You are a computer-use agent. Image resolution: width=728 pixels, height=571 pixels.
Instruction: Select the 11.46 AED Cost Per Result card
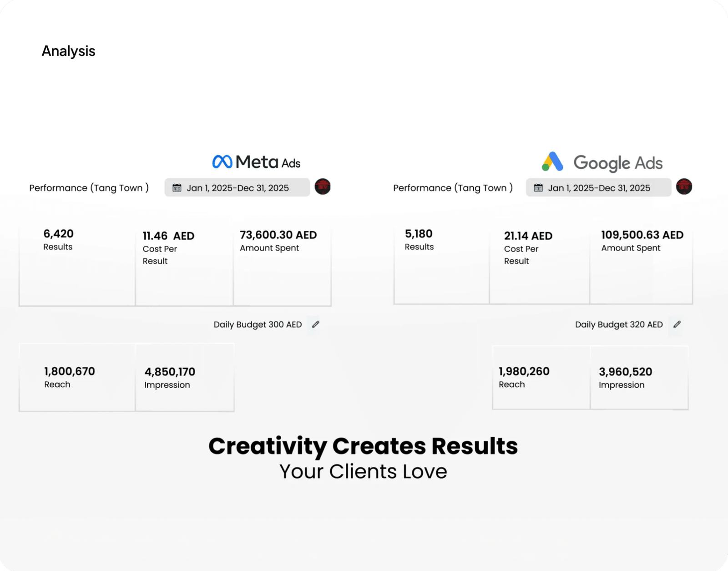tap(184, 267)
